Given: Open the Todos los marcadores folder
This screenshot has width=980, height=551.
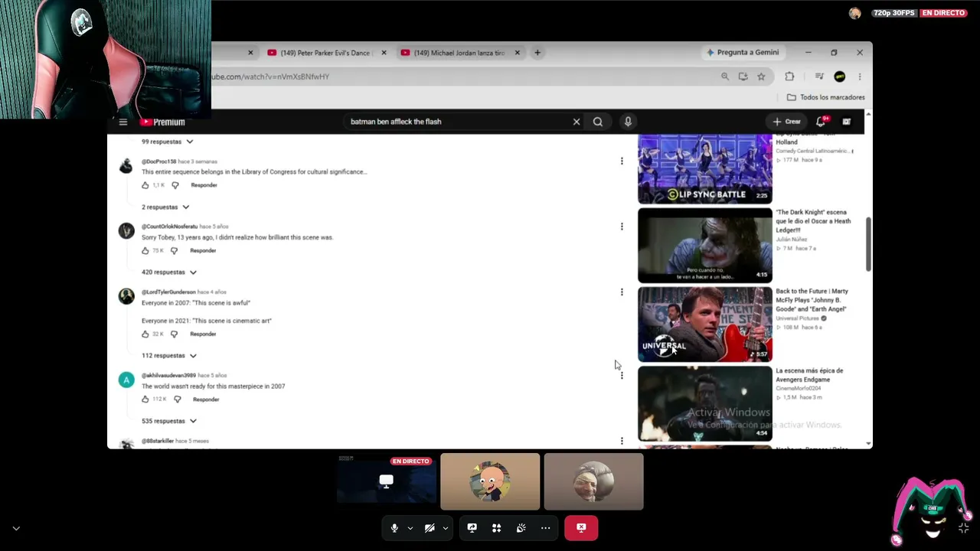Looking at the screenshot, I should pos(826,97).
